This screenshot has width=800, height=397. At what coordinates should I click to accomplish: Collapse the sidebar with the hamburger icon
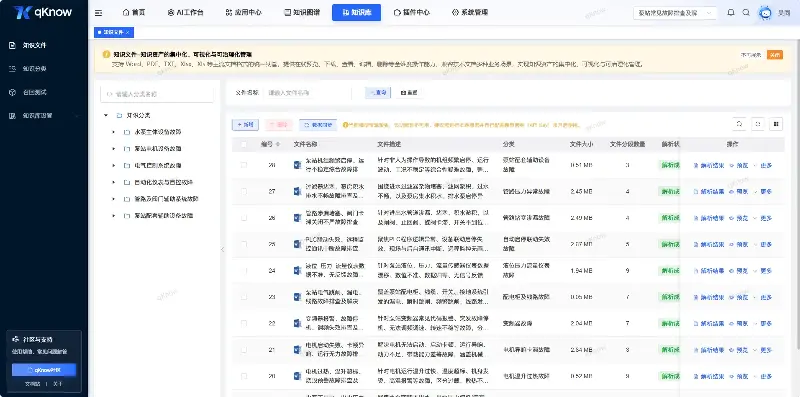coord(98,13)
